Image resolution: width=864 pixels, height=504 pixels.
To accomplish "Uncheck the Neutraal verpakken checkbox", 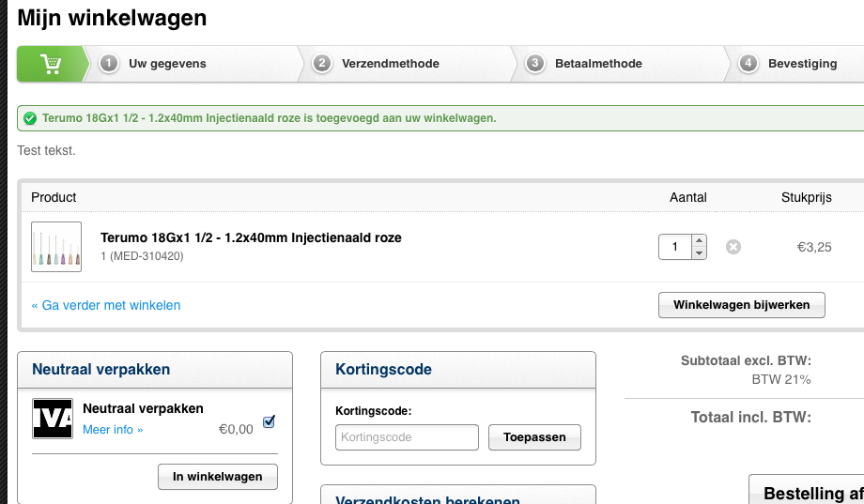I will tap(269, 422).
